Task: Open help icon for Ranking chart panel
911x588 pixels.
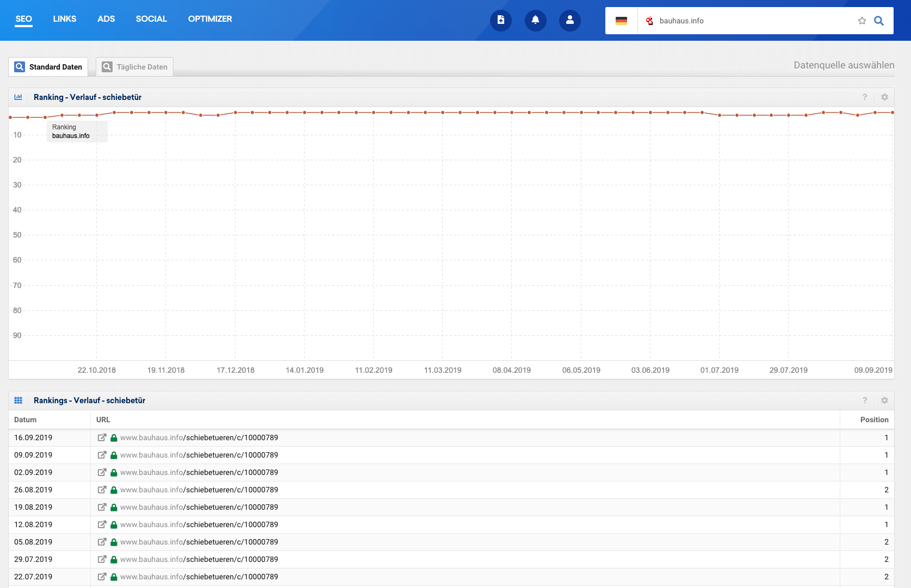Action: point(865,97)
